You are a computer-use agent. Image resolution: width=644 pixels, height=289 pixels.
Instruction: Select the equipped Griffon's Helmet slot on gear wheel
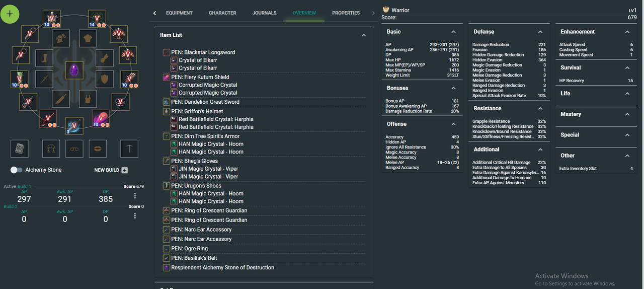point(51,19)
